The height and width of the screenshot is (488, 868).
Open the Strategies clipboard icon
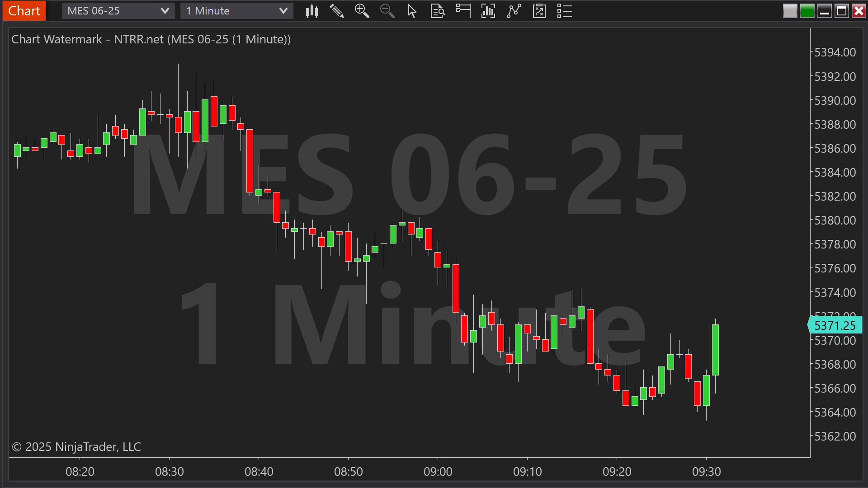pyautogui.click(x=539, y=11)
